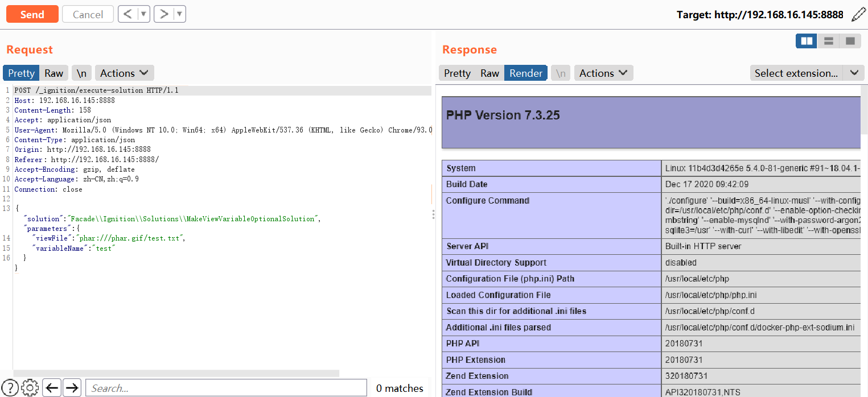The width and height of the screenshot is (868, 397).
Task: Click the MakeViewVariableOptionalSolution solution value
Action: (194, 219)
